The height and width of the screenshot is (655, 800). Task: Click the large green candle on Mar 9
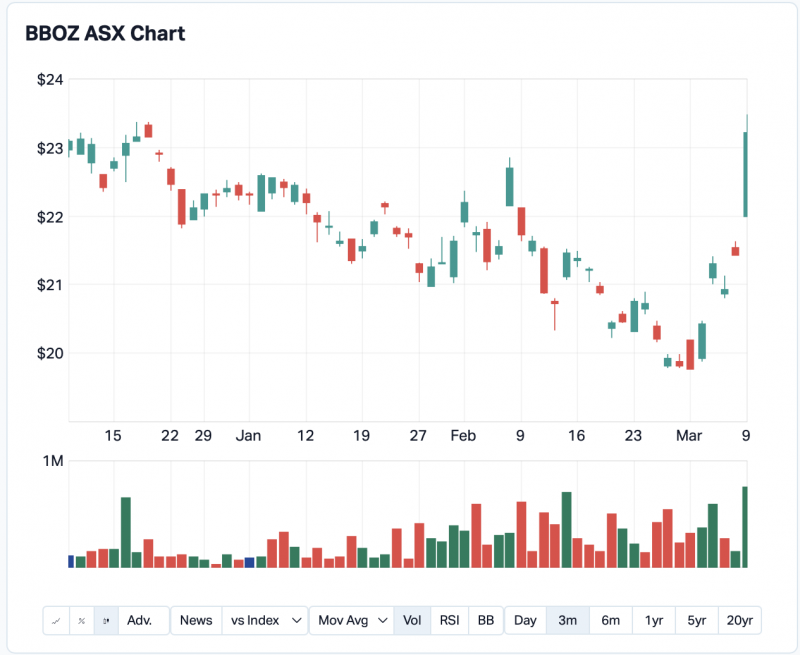click(x=745, y=175)
